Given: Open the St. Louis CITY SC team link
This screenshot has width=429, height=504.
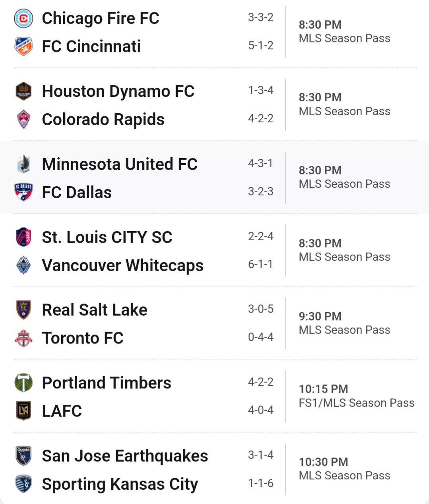Looking at the screenshot, I should 107,237.
